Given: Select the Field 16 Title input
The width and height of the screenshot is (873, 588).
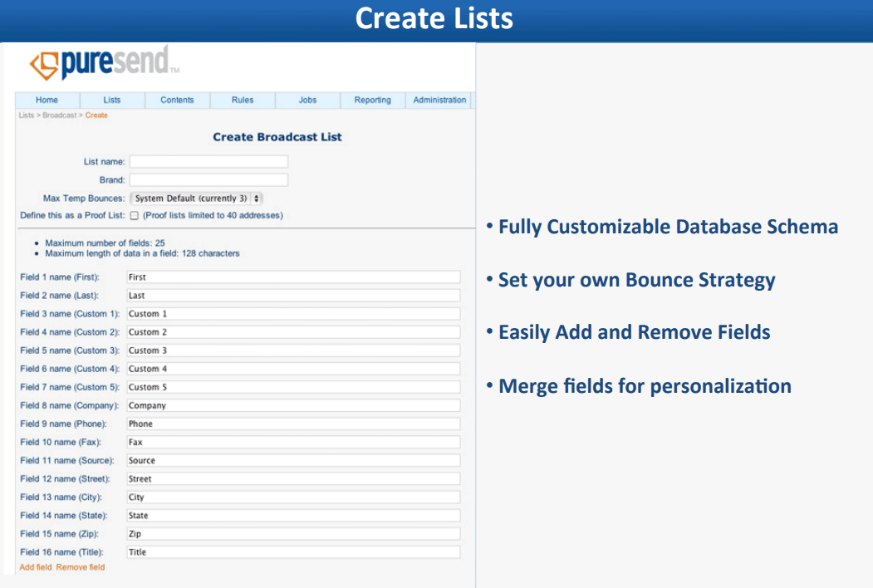Looking at the screenshot, I should (x=293, y=552).
